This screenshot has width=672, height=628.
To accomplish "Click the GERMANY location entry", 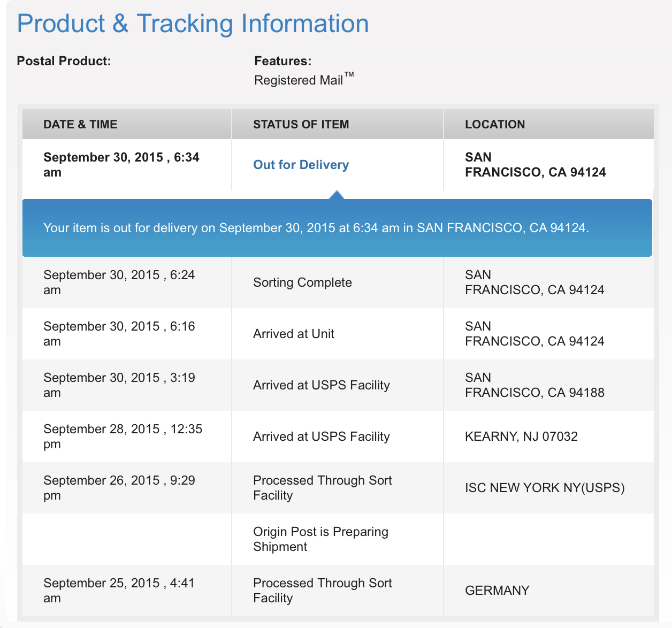I will 497,591.
